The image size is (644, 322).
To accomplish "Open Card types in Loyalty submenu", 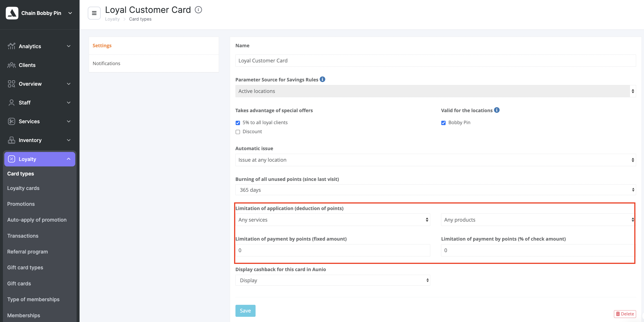I will pyautogui.click(x=21, y=174).
